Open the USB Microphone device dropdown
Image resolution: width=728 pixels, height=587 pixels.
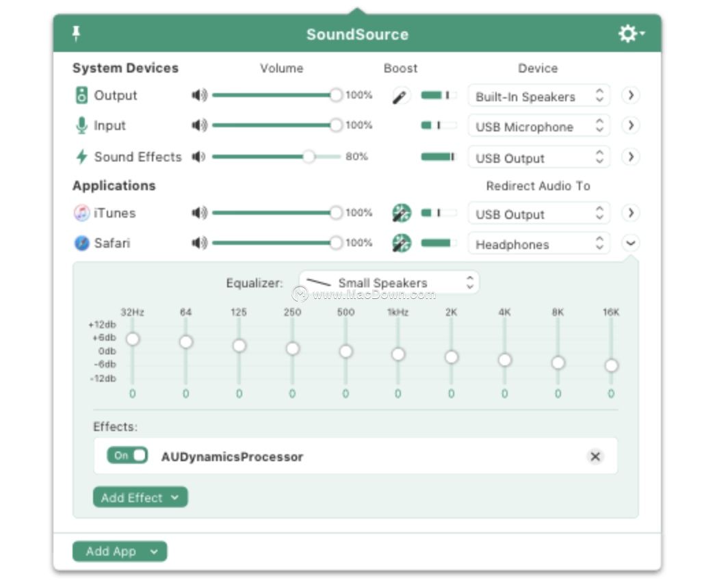tap(538, 127)
